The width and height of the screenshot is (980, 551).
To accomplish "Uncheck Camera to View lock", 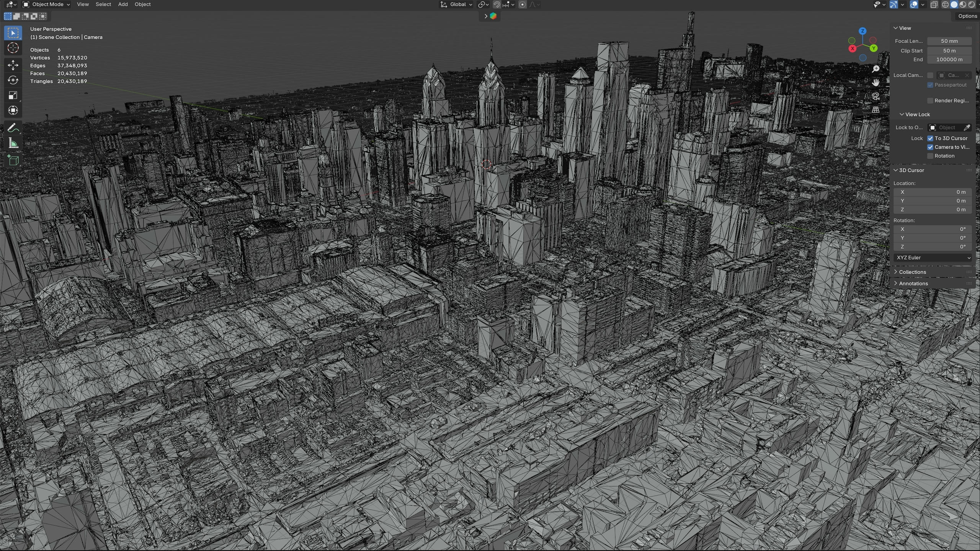I will pyautogui.click(x=930, y=147).
